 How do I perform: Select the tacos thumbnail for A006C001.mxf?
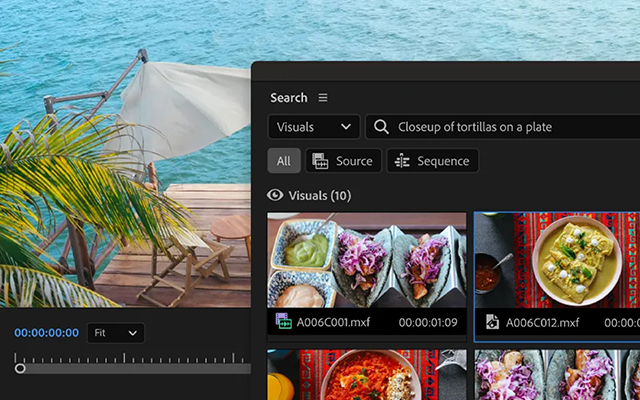367,260
